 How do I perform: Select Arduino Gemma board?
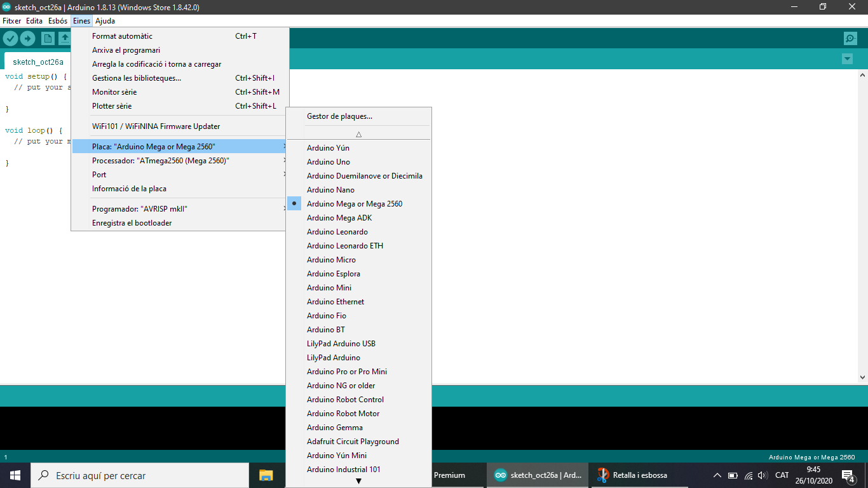point(358,428)
